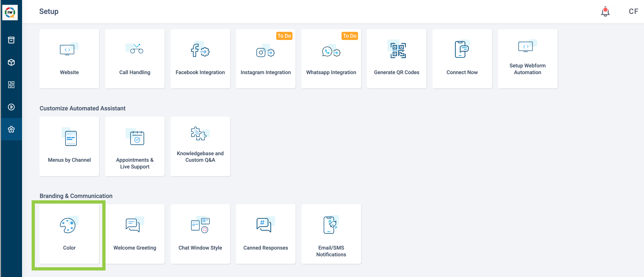Open the Canned Responses tile
Viewport: 644px width, 277px height.
pyautogui.click(x=266, y=234)
